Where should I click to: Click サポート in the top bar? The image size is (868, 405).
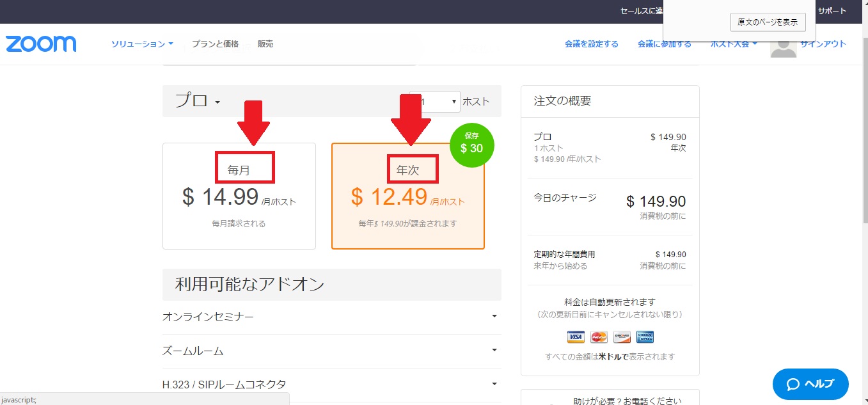tap(832, 11)
